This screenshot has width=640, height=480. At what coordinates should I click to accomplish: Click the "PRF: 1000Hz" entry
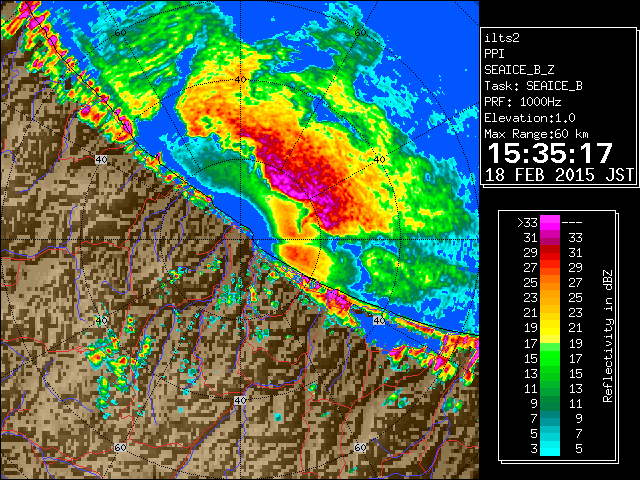[523, 102]
